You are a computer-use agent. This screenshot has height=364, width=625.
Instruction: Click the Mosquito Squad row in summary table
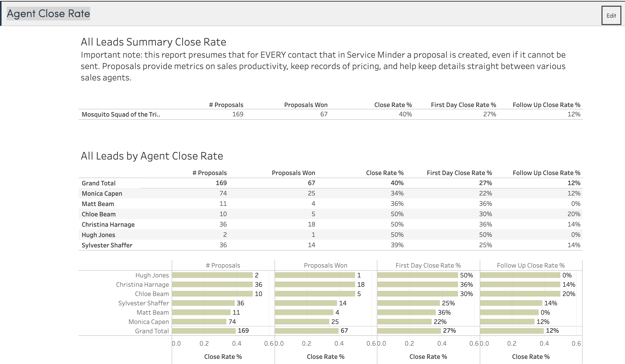coord(121,115)
